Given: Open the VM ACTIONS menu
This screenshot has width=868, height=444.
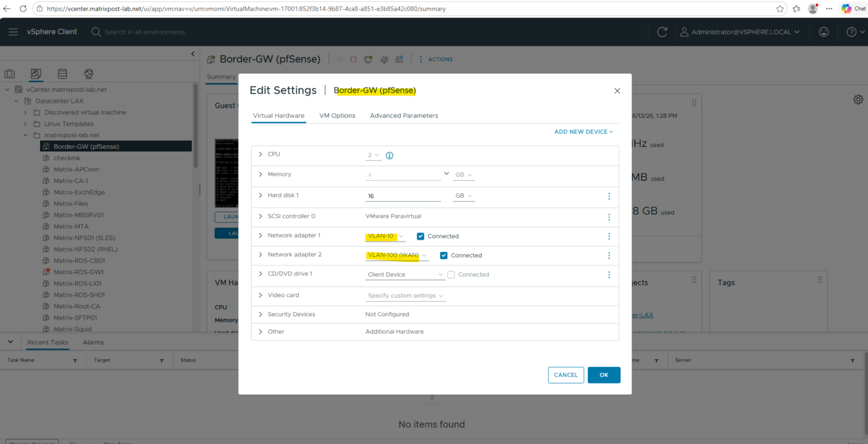Looking at the screenshot, I should tap(436, 59).
